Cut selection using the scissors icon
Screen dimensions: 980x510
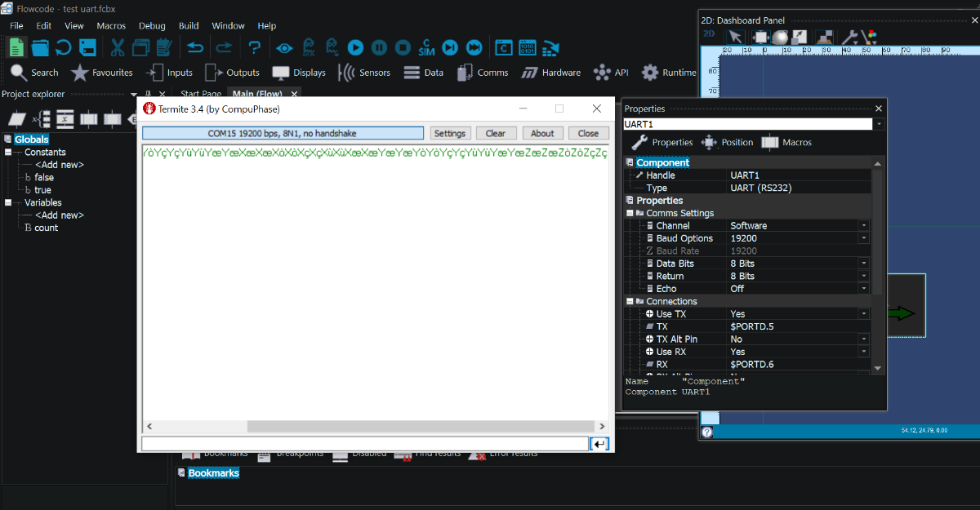(x=118, y=47)
